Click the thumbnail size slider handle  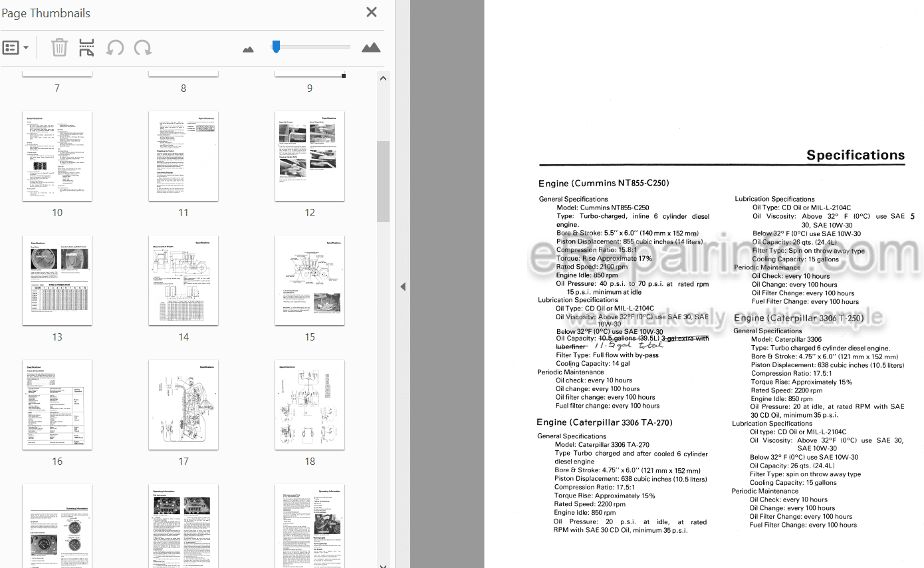[x=276, y=46]
